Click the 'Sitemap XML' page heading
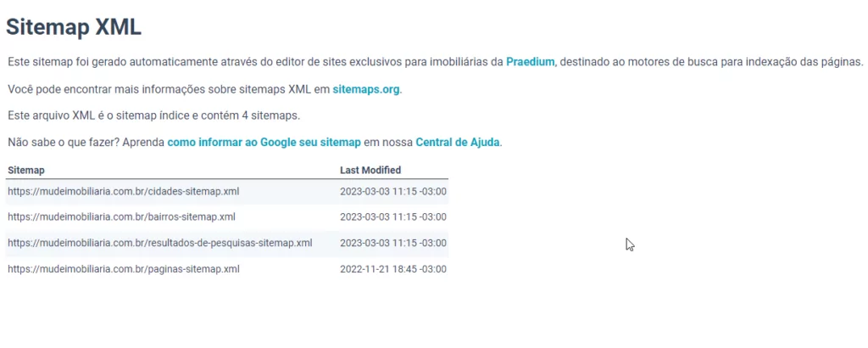Viewport: 868px width, 348px height. coord(74,27)
